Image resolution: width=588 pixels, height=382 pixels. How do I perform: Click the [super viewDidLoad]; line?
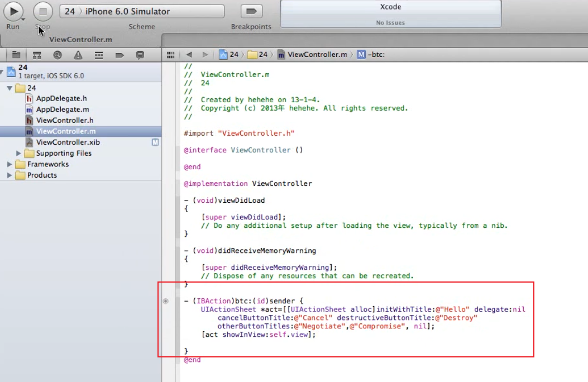point(244,217)
